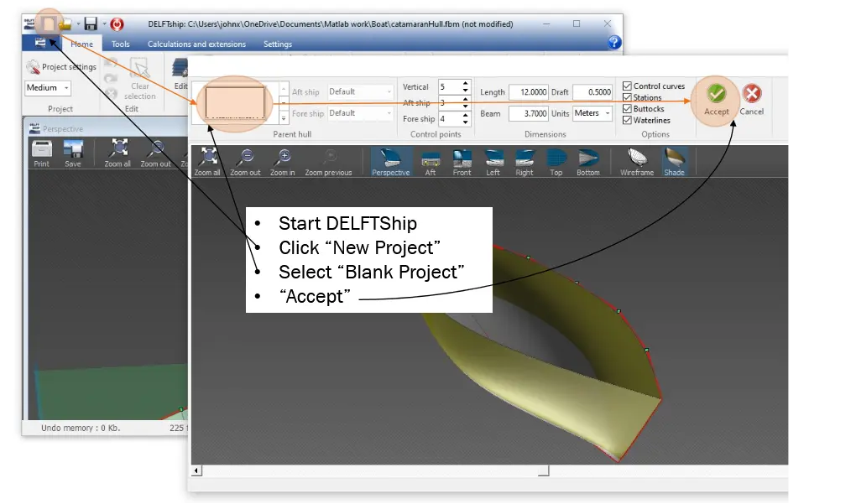This screenshot has height=504, width=856.
Task: Click the floppy disk save icon in the title bar
Action: pyautogui.click(x=91, y=24)
